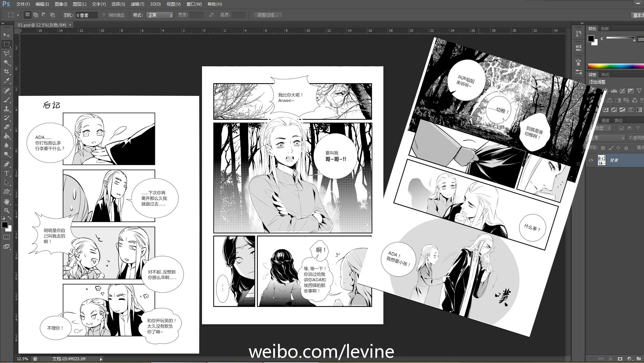Select the History Brush tool

tap(7, 118)
